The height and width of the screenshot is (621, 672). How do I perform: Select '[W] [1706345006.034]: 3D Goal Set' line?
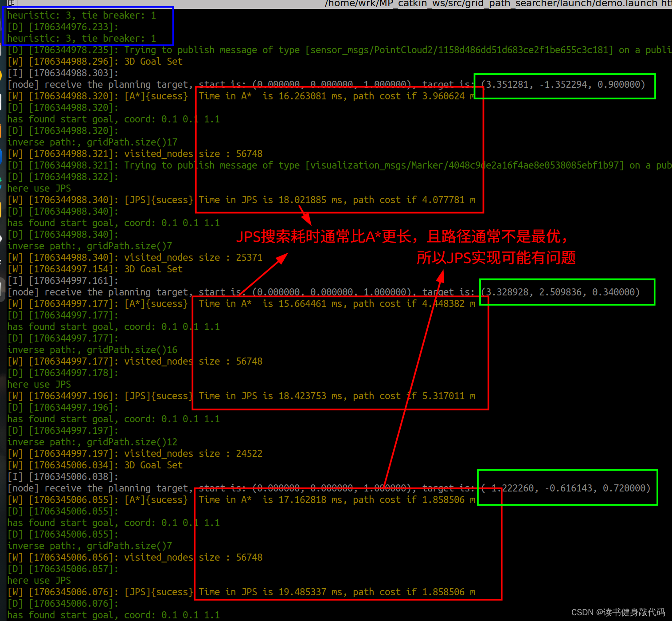pyautogui.click(x=95, y=465)
